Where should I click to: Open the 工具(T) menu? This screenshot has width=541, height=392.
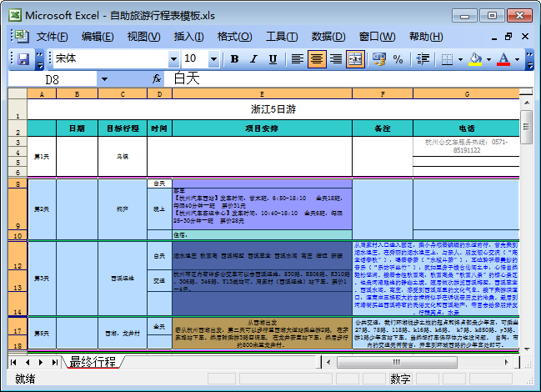tap(282, 37)
